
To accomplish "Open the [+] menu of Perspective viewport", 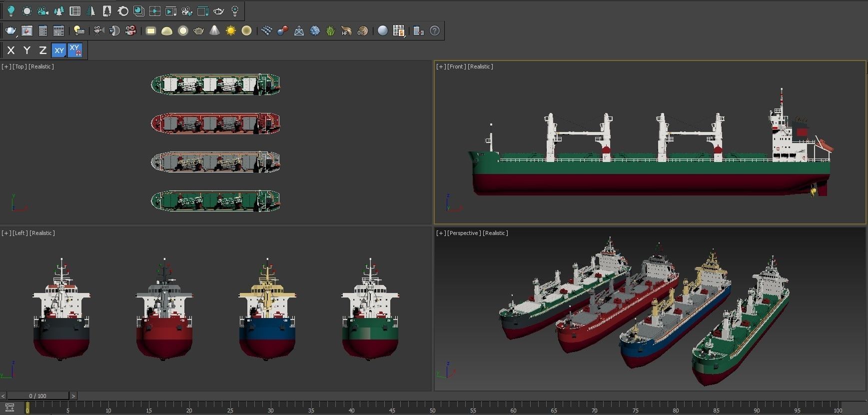I will (441, 233).
